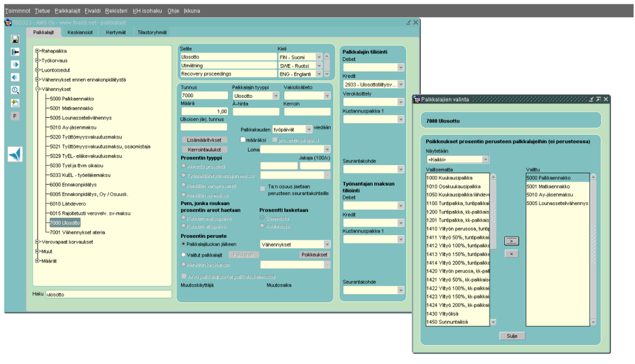Open the Rekisteri menu
The image size is (635, 364).
(116, 11)
